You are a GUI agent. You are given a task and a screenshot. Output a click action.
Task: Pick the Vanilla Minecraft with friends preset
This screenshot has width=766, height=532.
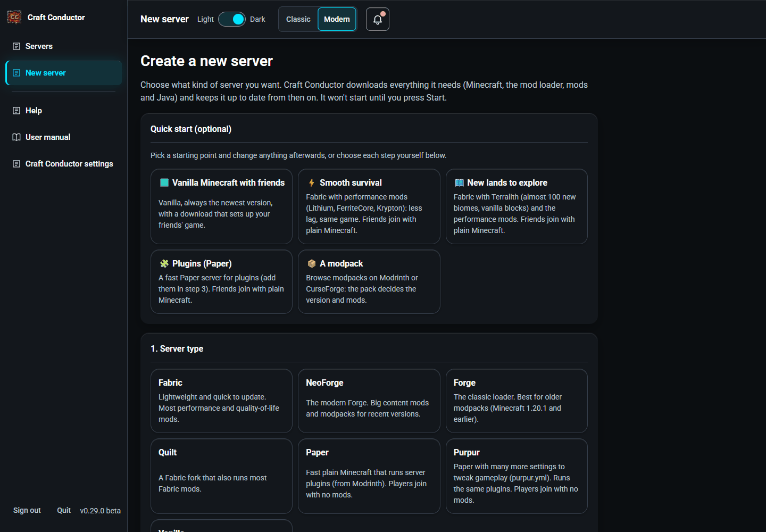(221, 206)
